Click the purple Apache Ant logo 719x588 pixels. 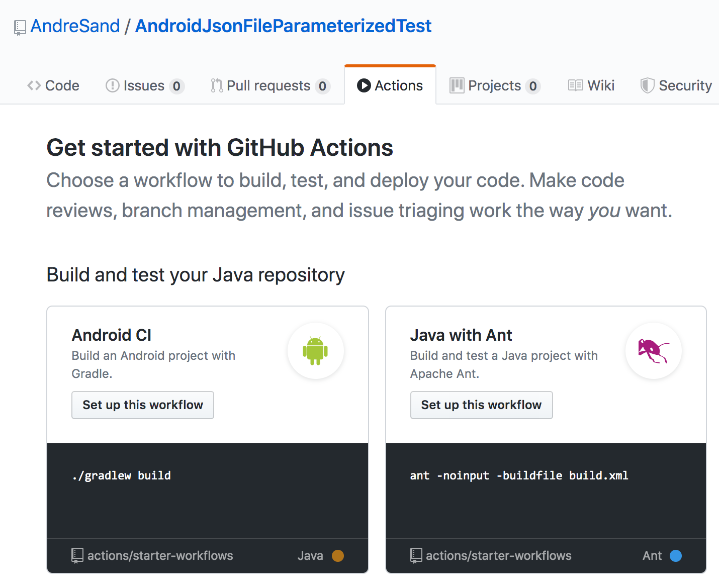(x=654, y=351)
